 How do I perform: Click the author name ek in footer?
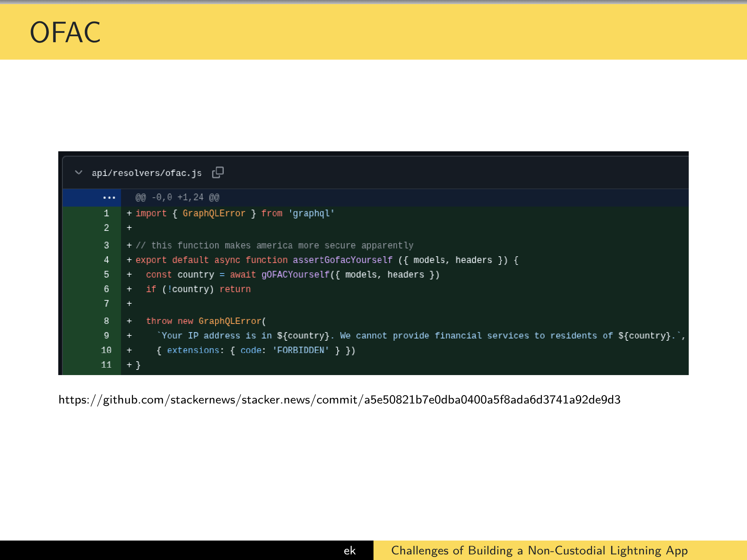350,550
